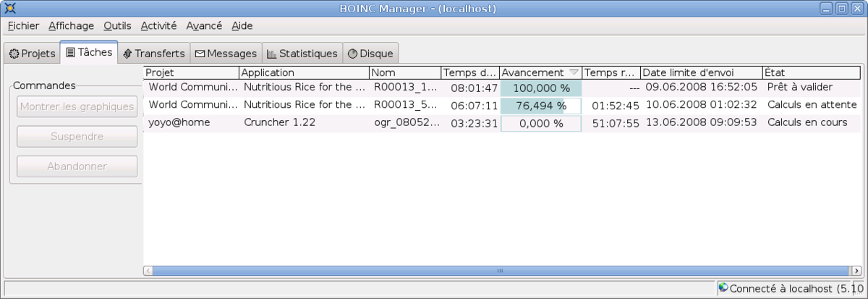Open the Affichage menu

click(x=71, y=25)
